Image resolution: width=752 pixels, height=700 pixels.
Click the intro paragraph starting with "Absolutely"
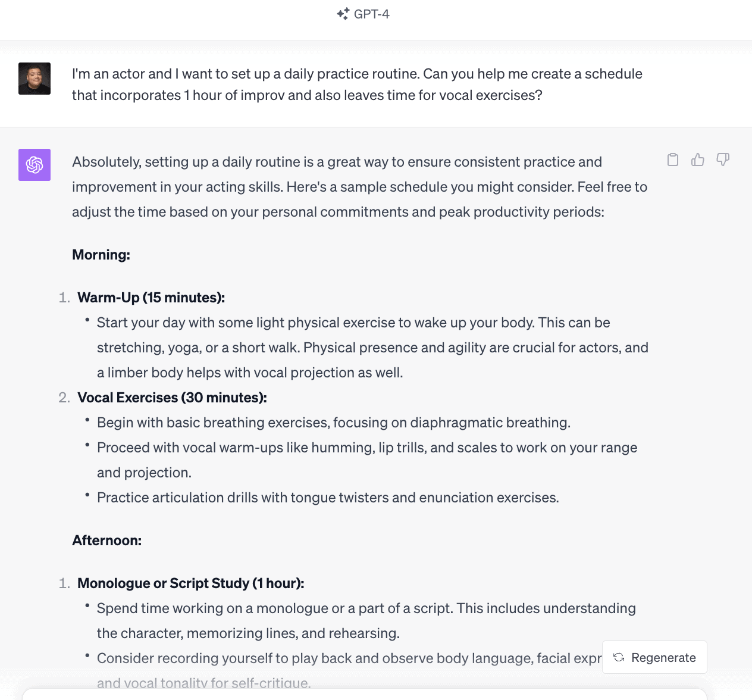pyautogui.click(x=359, y=187)
